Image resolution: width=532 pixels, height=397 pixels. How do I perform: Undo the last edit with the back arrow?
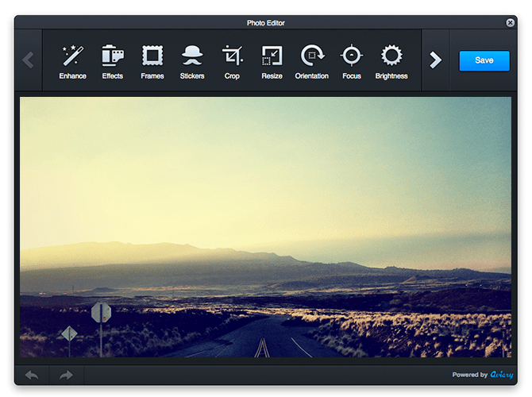[x=32, y=375]
